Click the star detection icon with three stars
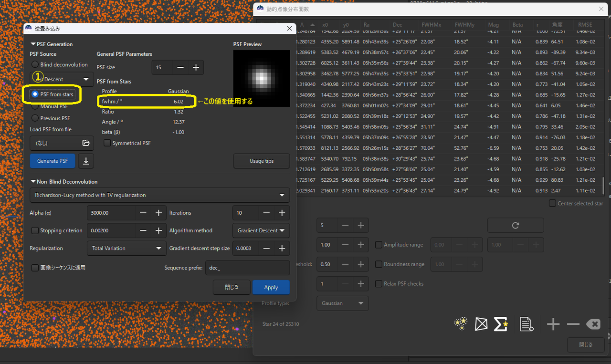Image resolution: width=611 pixels, height=364 pixels. coord(461,324)
